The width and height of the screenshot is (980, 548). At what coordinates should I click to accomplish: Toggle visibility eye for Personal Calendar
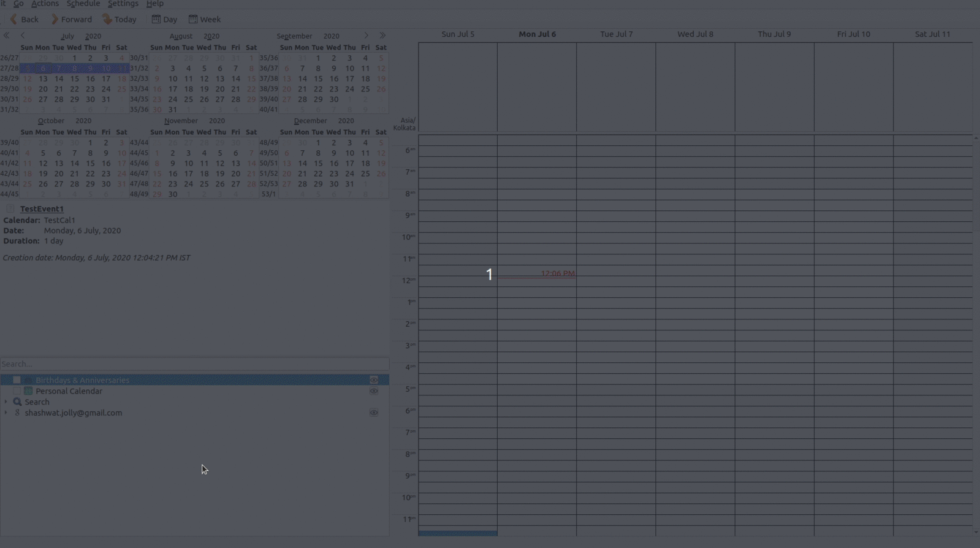[373, 391]
